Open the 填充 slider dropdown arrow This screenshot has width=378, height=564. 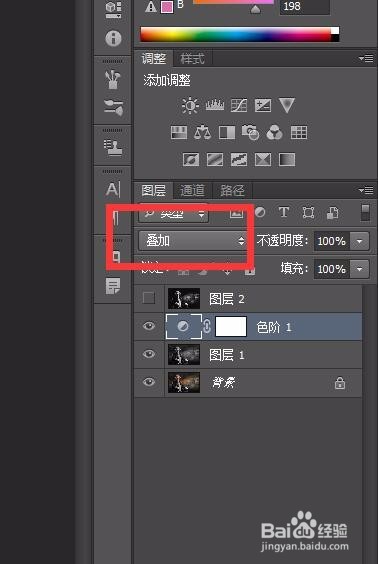tap(359, 269)
